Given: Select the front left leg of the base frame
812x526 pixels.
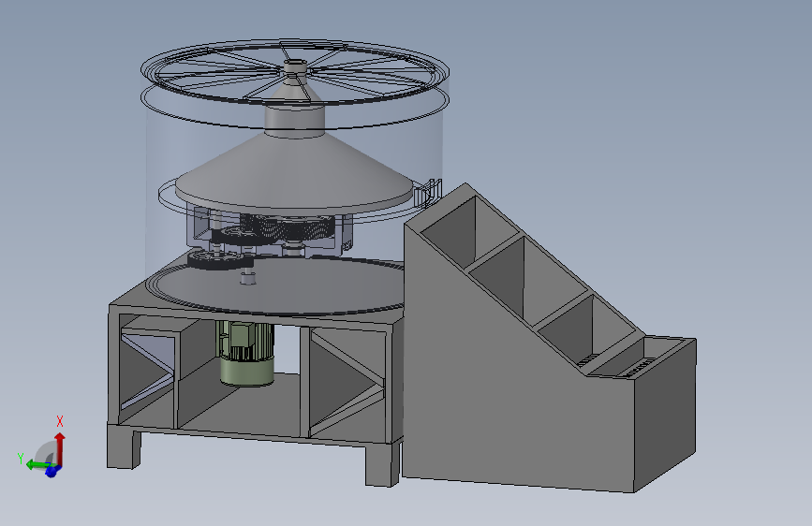Looking at the screenshot, I should tap(124, 447).
